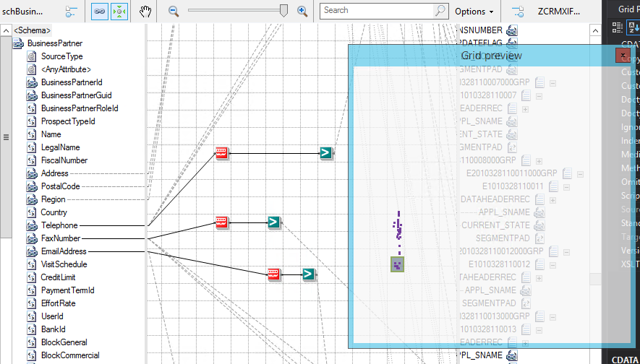The image size is (640, 364).
Task: Select the topmost red functoid on grid
Action: (222, 152)
